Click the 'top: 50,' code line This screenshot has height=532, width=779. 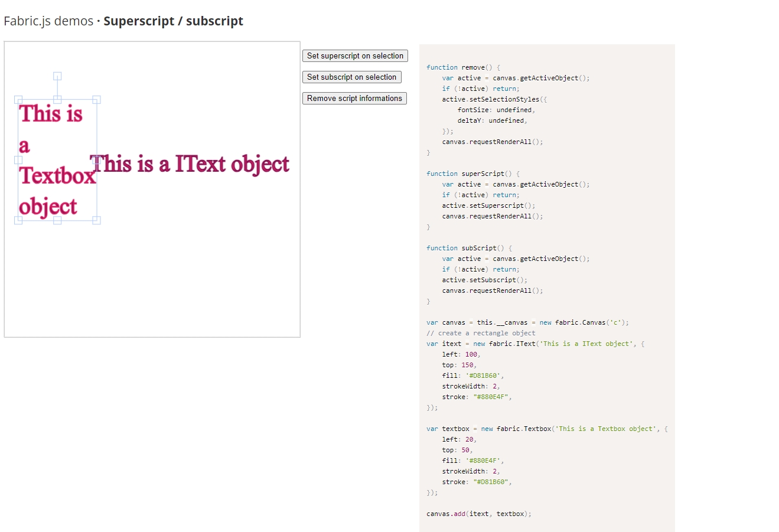click(457, 450)
